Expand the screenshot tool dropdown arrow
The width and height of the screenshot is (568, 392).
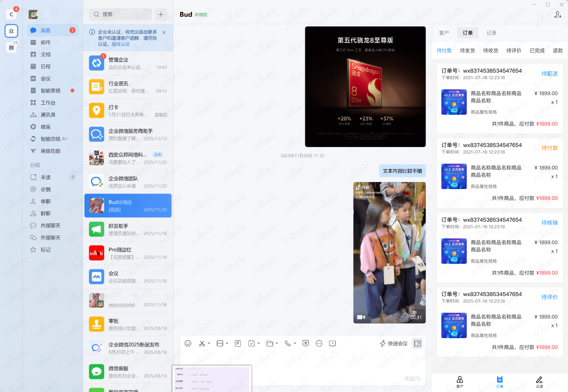pos(209,343)
